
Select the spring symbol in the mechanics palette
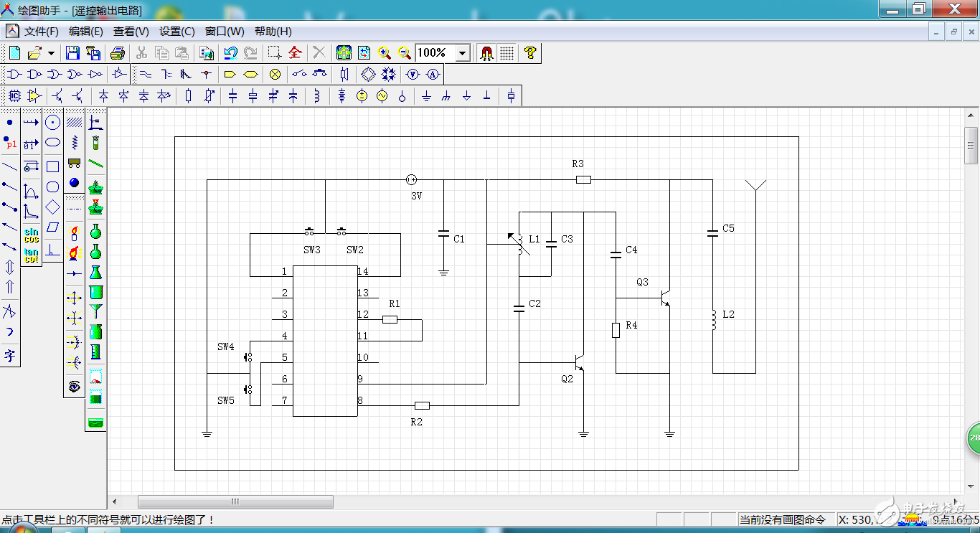(74, 143)
